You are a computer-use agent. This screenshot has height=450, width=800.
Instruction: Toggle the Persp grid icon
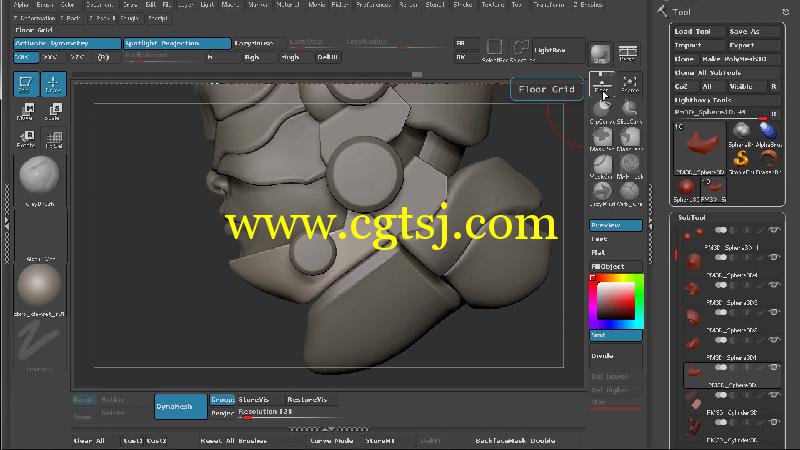tap(628, 54)
